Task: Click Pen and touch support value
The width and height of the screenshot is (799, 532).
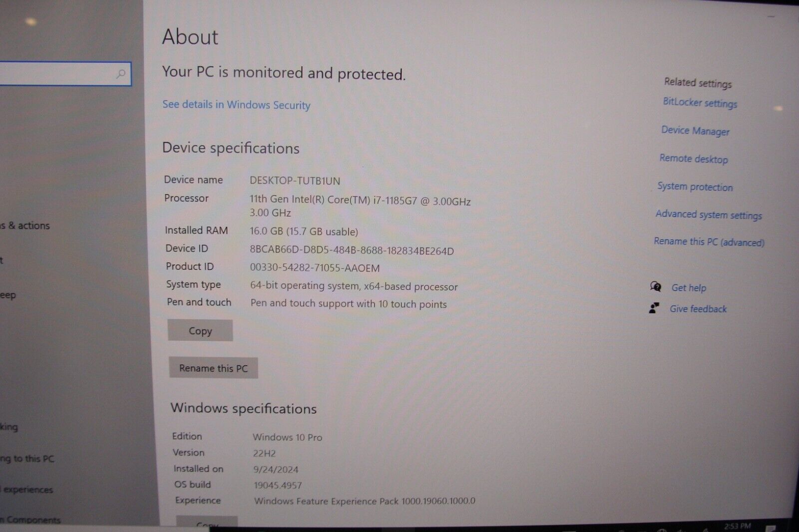Action: click(349, 304)
